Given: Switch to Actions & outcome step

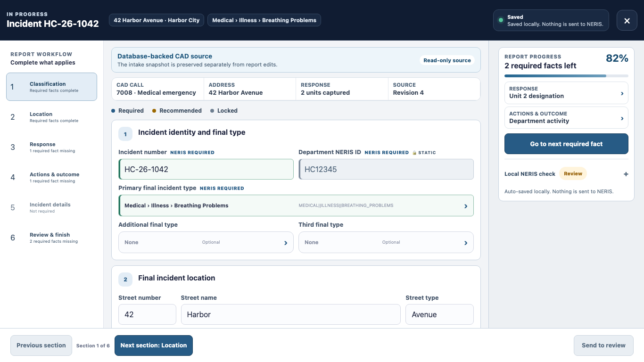Looking at the screenshot, I should click(x=51, y=177).
